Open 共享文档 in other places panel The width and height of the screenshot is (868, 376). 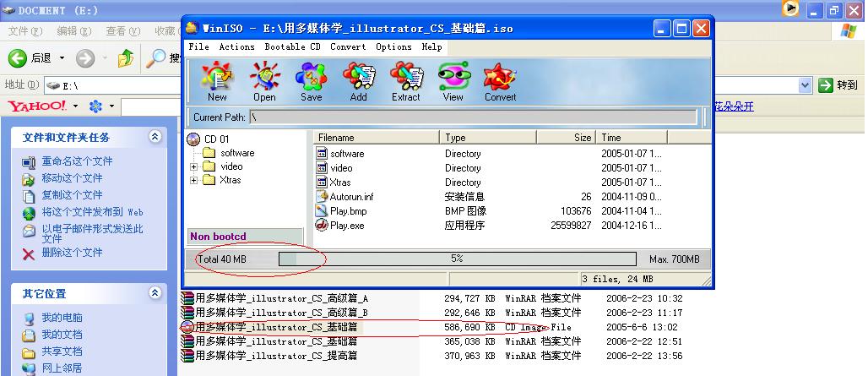pyautogui.click(x=62, y=351)
